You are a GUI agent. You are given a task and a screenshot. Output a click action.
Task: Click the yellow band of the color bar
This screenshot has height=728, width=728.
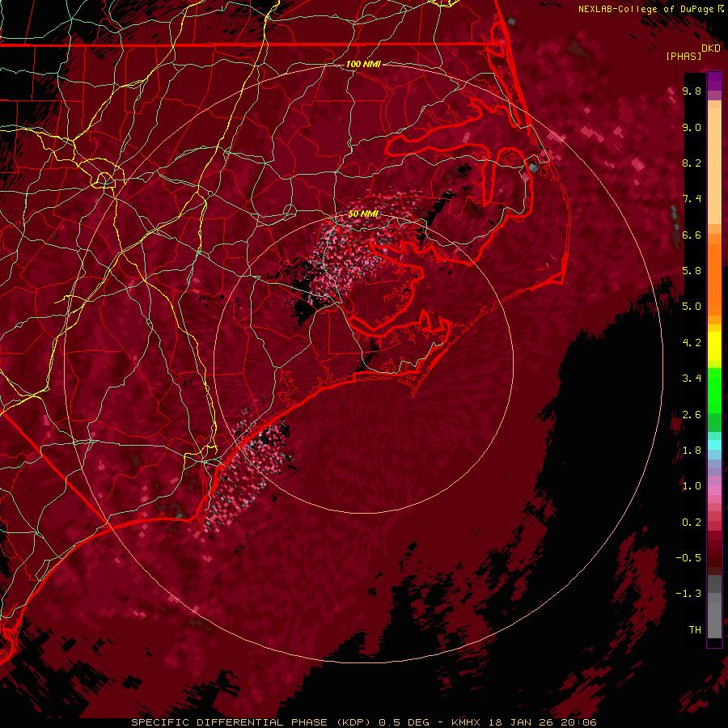[714, 346]
